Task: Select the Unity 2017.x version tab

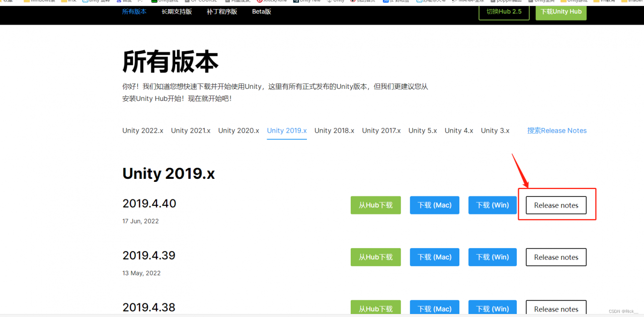Action: click(x=381, y=131)
